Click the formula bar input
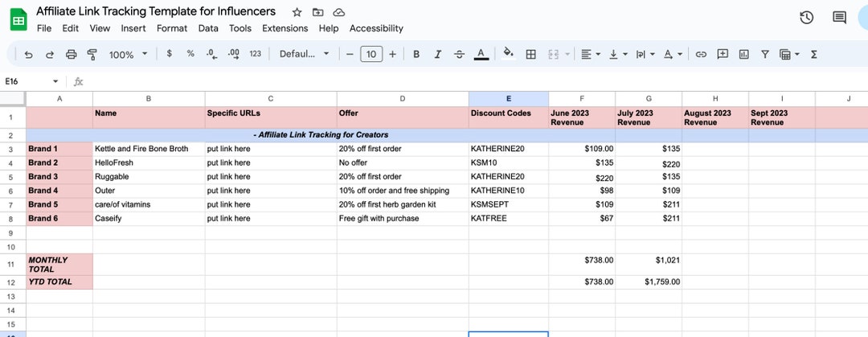Image resolution: width=868 pixels, height=337 pixels. [x=476, y=81]
